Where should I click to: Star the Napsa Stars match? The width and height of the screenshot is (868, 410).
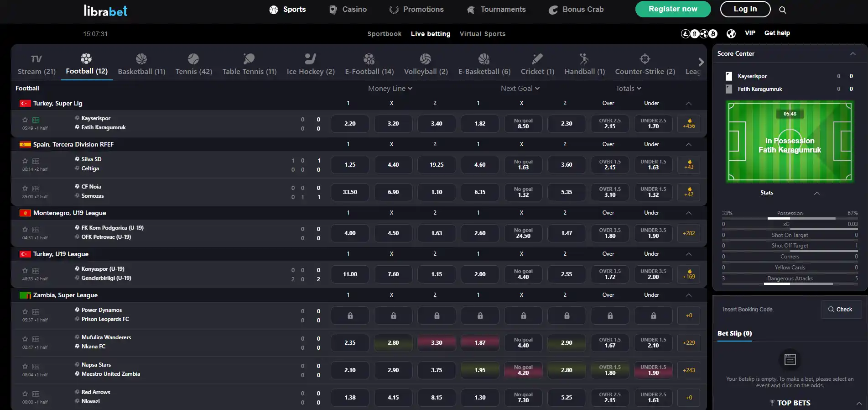25,367
